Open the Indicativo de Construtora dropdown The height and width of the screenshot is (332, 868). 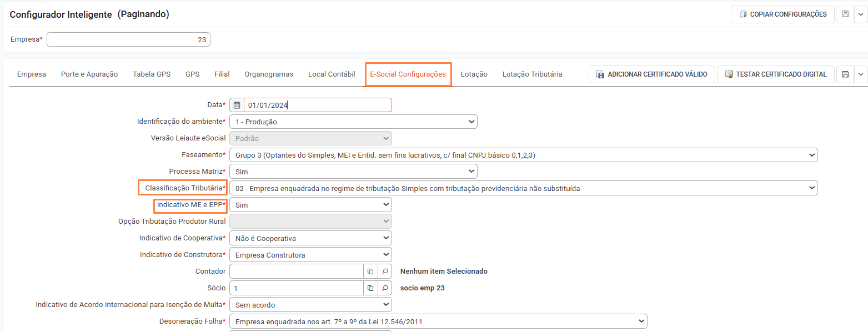(x=310, y=255)
